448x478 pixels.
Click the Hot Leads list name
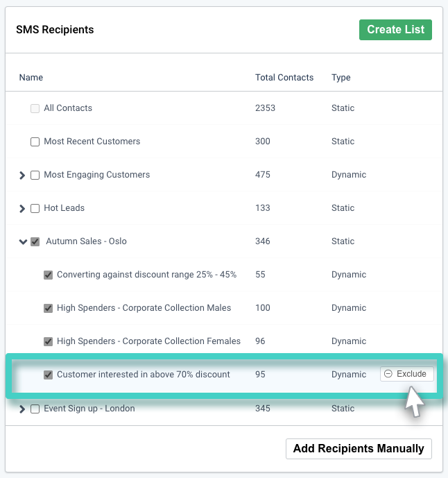[x=64, y=208]
